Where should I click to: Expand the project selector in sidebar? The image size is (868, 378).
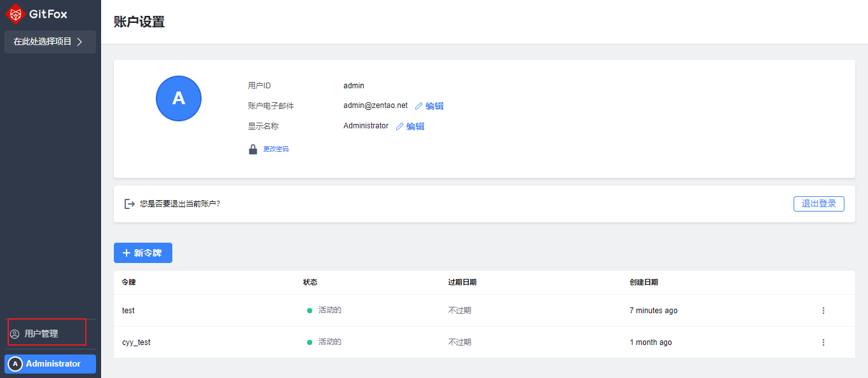point(43,42)
